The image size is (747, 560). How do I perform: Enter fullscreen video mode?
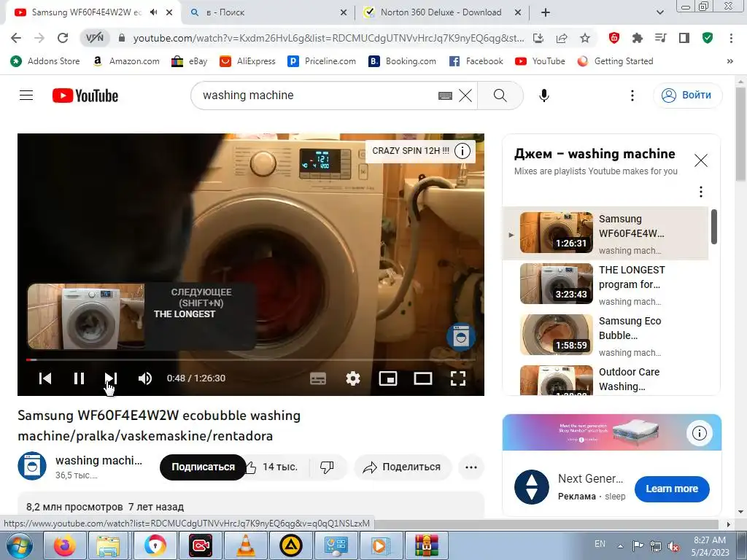point(458,378)
